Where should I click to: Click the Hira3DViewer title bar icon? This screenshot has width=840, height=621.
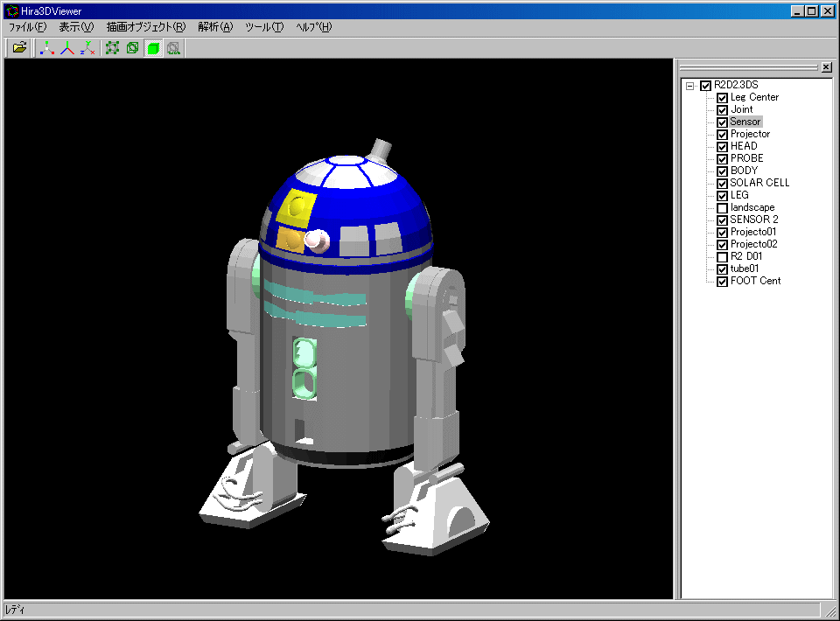point(11,10)
